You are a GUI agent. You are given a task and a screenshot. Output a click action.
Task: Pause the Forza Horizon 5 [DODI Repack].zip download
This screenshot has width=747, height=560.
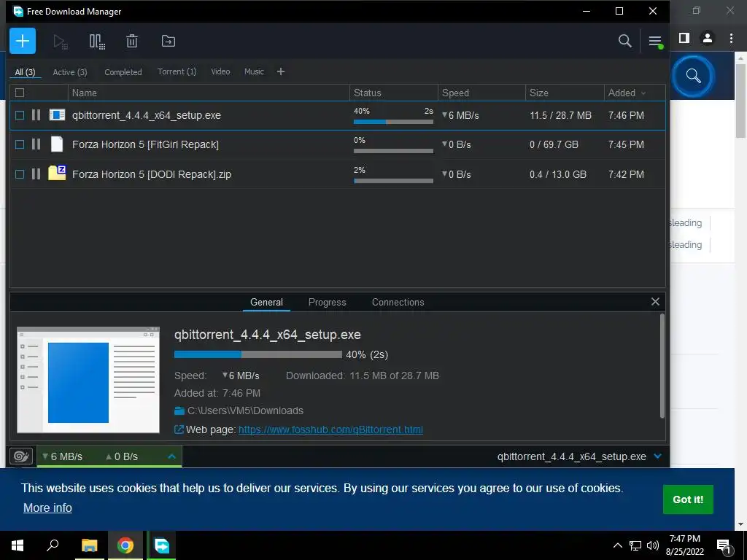(x=36, y=174)
